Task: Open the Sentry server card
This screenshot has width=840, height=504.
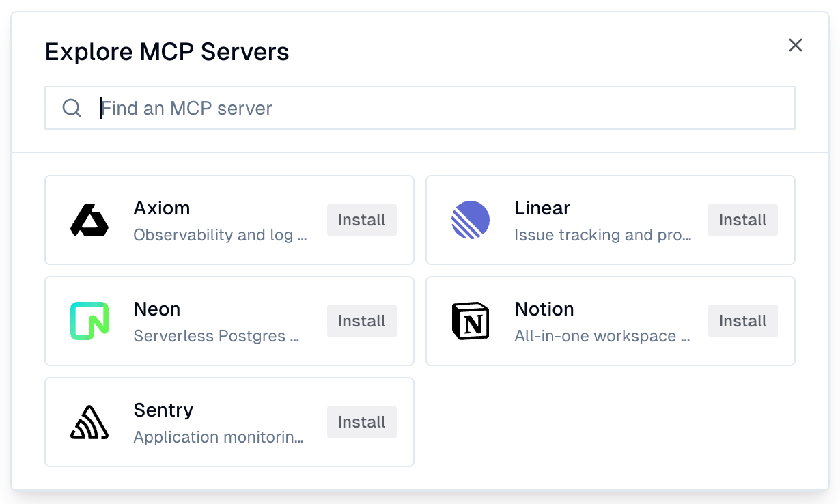Action: [x=229, y=421]
